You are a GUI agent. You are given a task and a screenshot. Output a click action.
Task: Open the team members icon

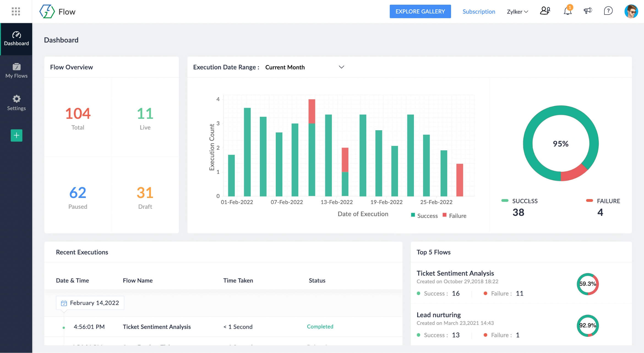pyautogui.click(x=545, y=11)
